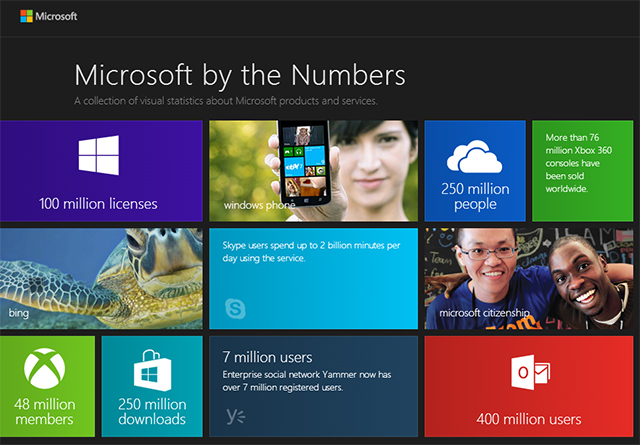Click the Microsoft by the Numbers heading
640x445 pixels.
(240, 76)
